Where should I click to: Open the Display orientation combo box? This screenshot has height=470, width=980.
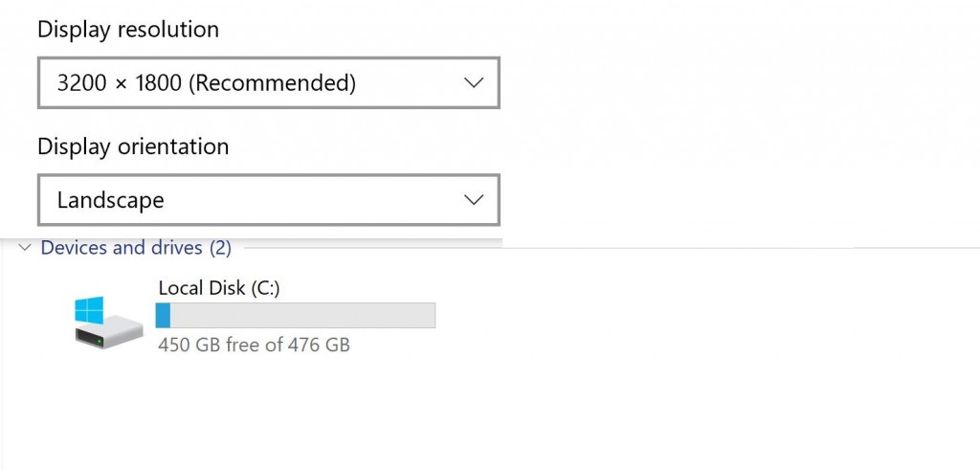point(268,200)
